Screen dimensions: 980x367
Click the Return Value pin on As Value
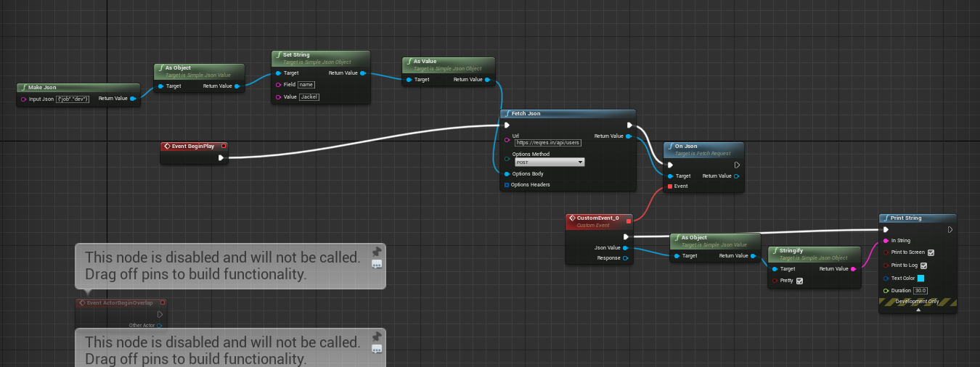click(488, 80)
